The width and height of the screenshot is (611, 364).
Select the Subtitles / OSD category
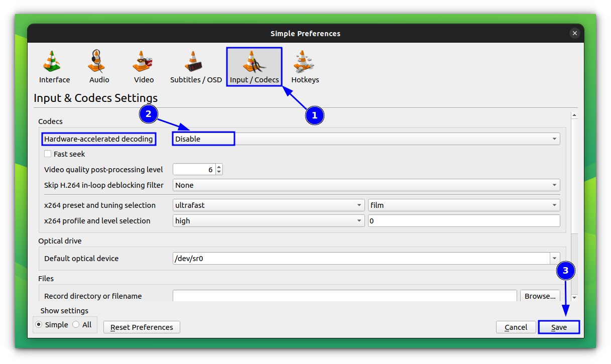[195, 66]
